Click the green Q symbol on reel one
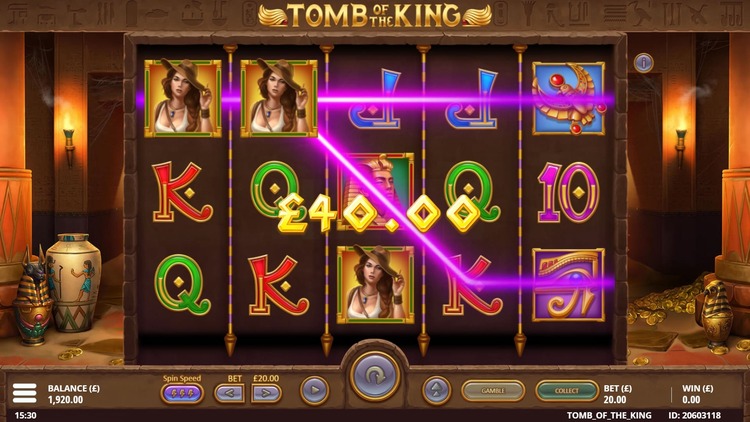The image size is (750, 422). tap(182, 285)
